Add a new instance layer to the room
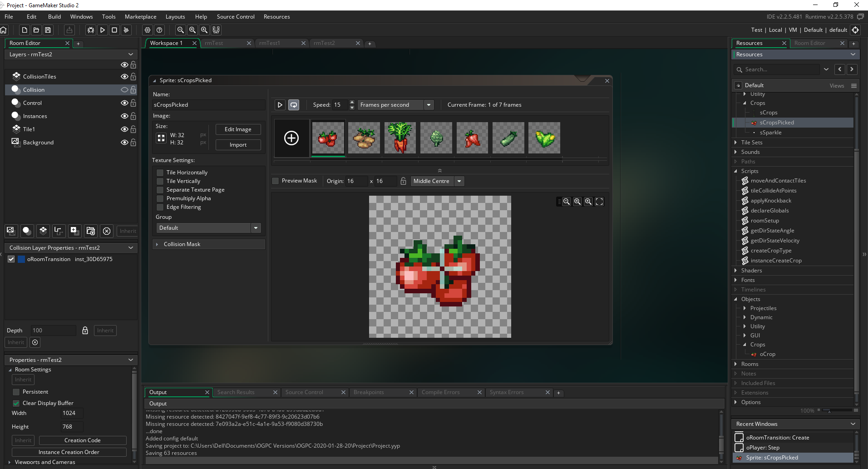 (27, 231)
